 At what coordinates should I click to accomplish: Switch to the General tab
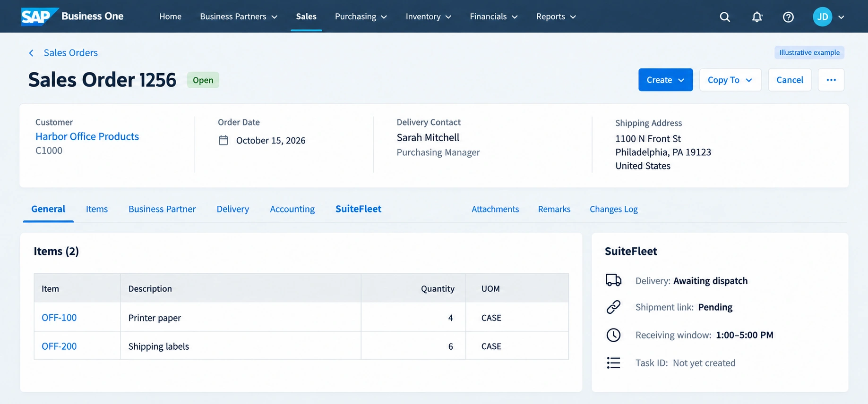pos(48,209)
